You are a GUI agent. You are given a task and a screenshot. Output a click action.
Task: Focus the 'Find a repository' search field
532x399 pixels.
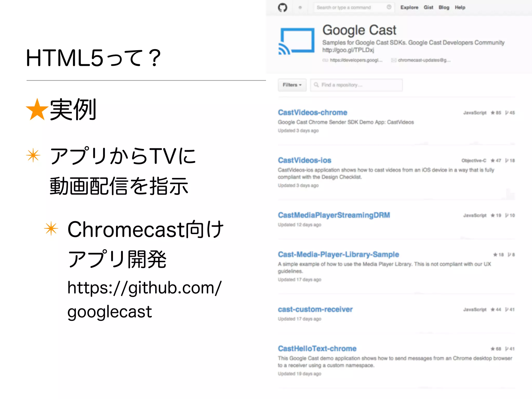point(356,85)
